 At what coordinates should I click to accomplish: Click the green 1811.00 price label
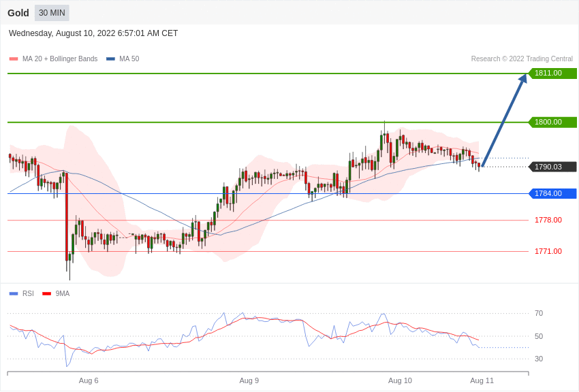[553, 73]
